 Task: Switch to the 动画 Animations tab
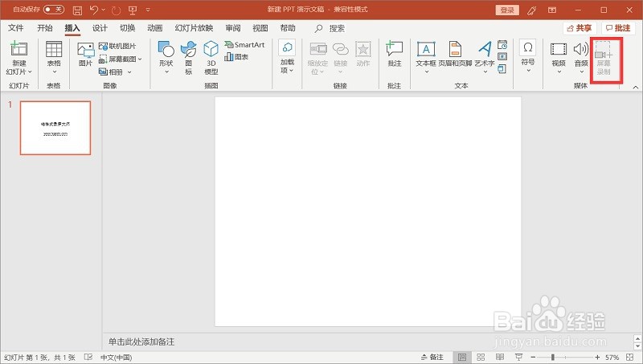coord(154,28)
